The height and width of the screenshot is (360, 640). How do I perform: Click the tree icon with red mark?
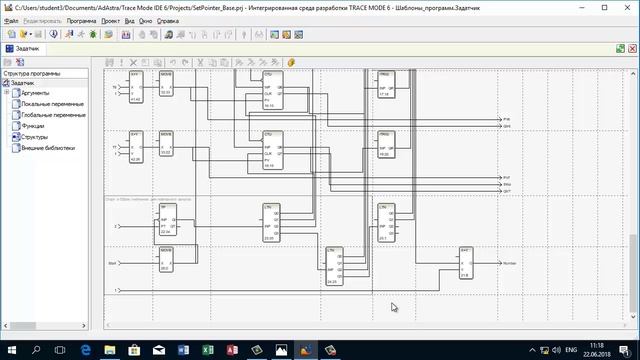[20, 62]
